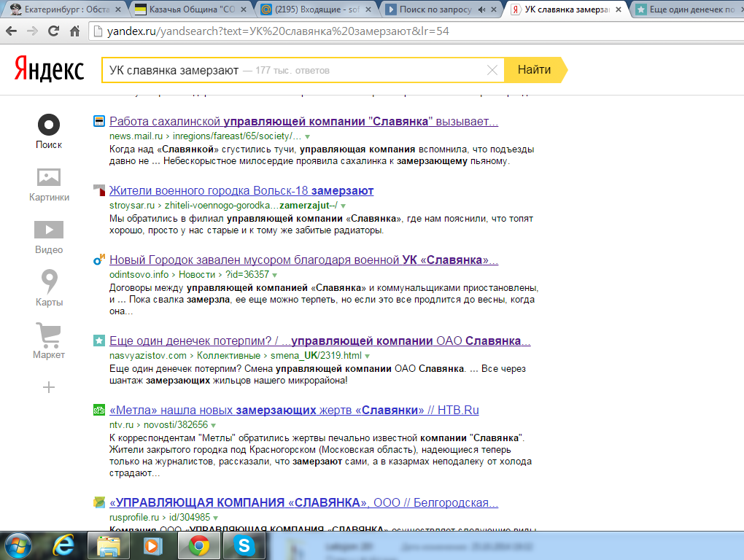Click the Яндекс logo
This screenshot has width=744, height=560.
50,70
